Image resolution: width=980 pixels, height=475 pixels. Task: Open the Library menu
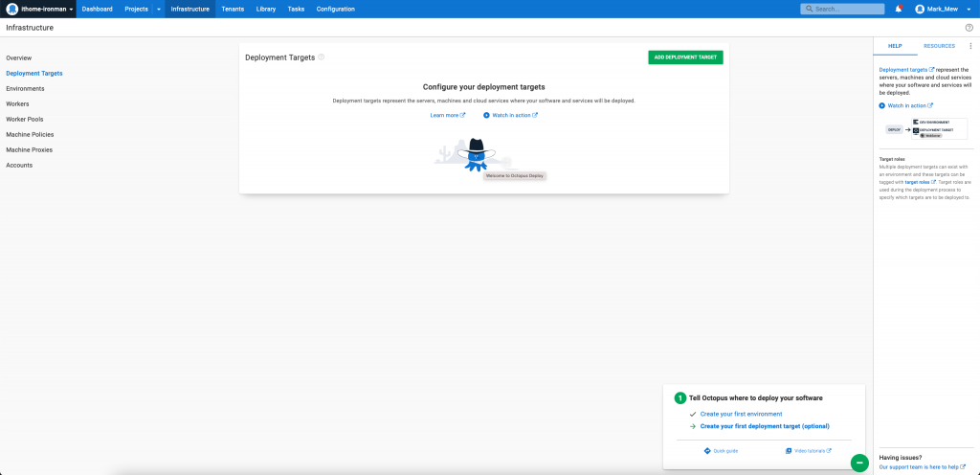tap(266, 9)
